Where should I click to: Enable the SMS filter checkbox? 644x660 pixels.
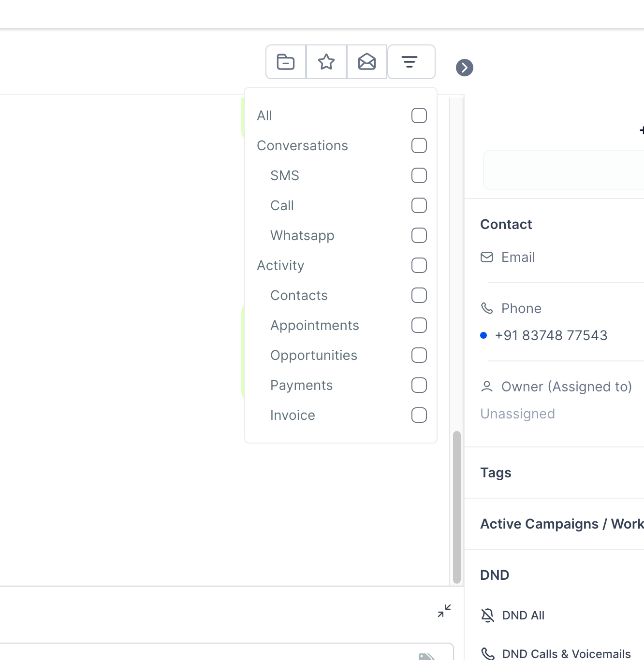click(419, 175)
